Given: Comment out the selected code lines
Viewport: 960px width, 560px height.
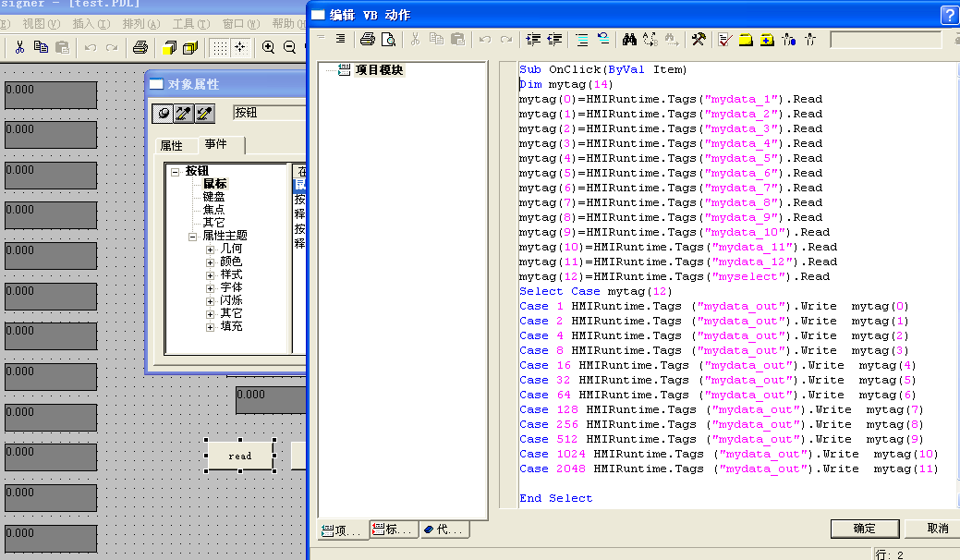Looking at the screenshot, I should pos(581,40).
